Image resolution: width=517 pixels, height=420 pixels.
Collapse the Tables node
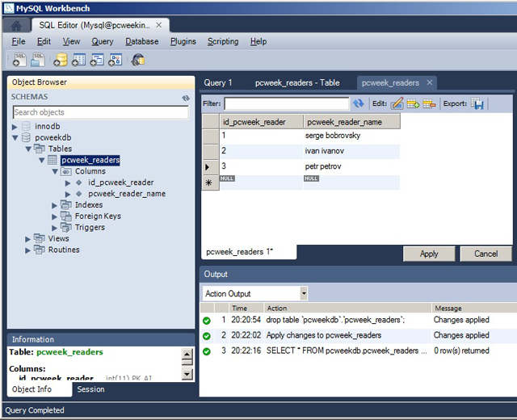pyautogui.click(x=28, y=149)
